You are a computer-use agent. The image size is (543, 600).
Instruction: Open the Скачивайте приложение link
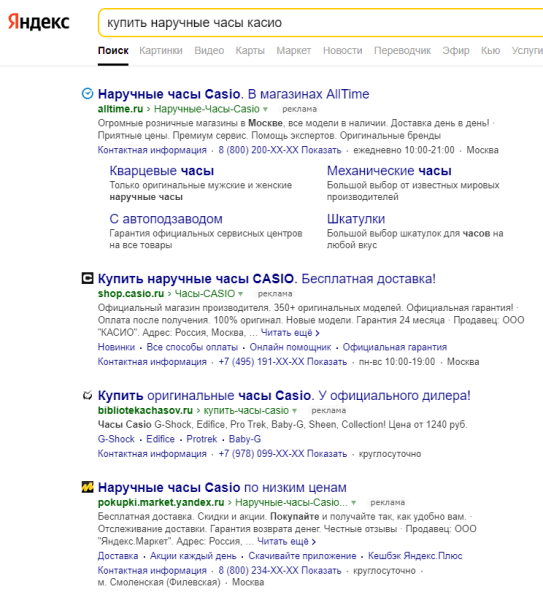(x=302, y=556)
